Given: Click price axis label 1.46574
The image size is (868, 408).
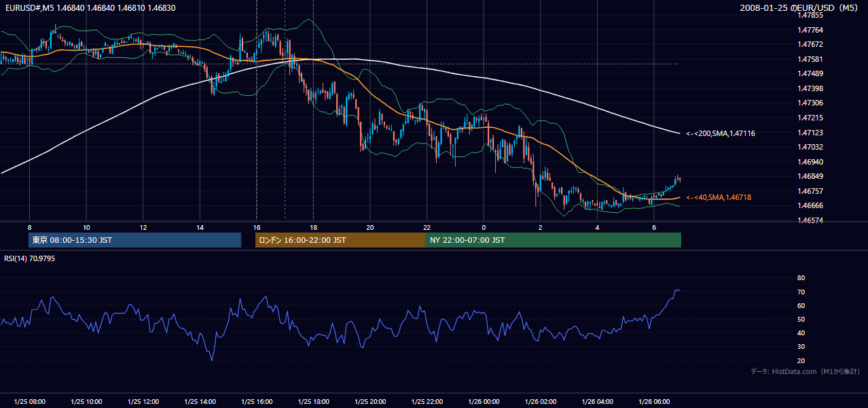Looking at the screenshot, I should 811,220.
